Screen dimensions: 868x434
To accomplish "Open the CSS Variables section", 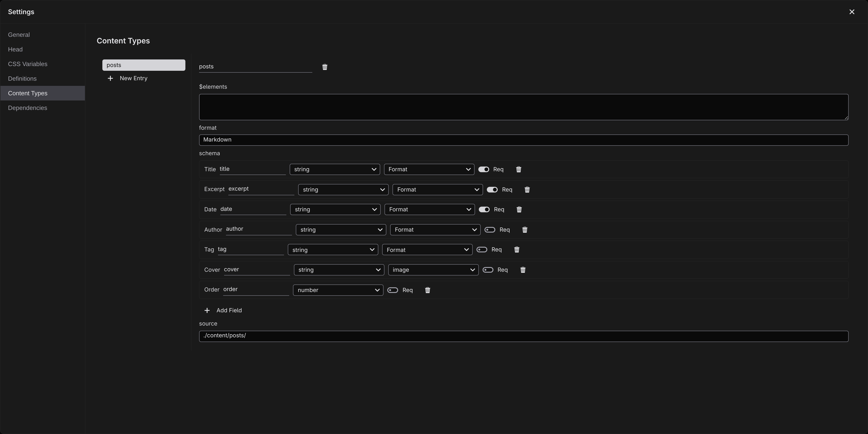I will 42,64.
